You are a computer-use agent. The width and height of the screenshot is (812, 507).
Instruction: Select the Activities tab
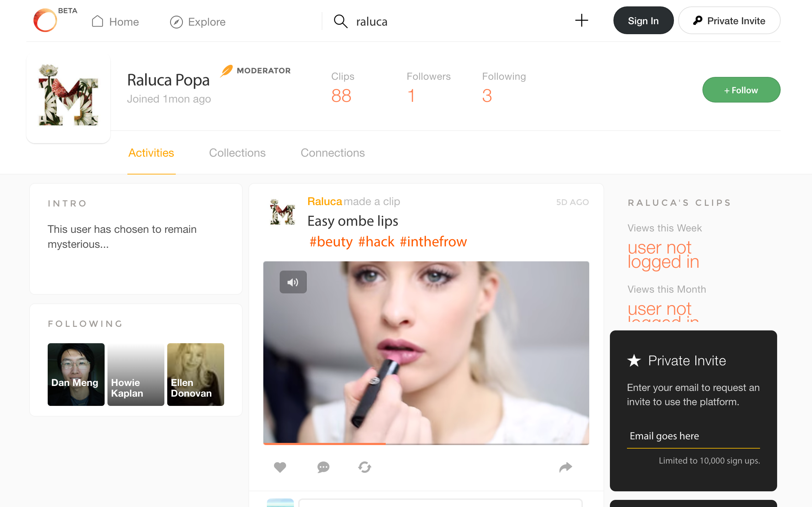pos(151,153)
